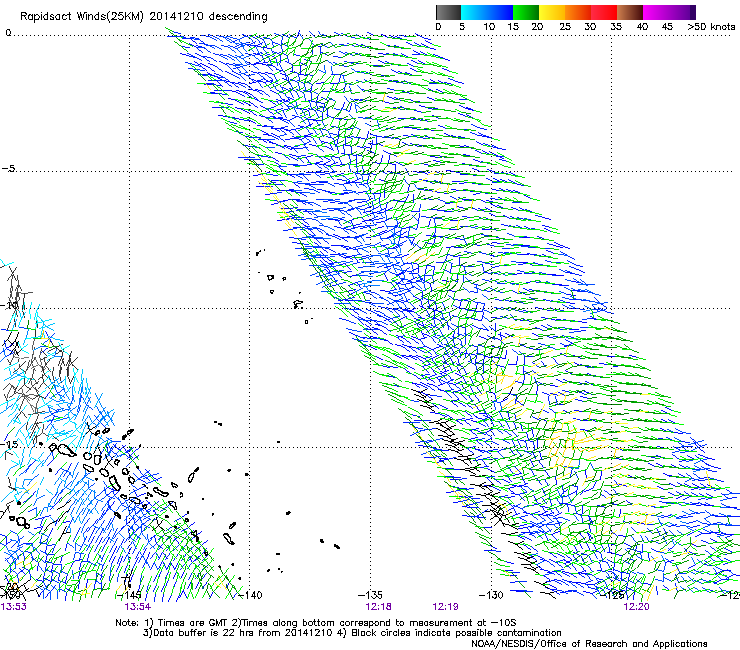Click the longitude label '-135'
The image size is (740, 650).
coord(370,595)
